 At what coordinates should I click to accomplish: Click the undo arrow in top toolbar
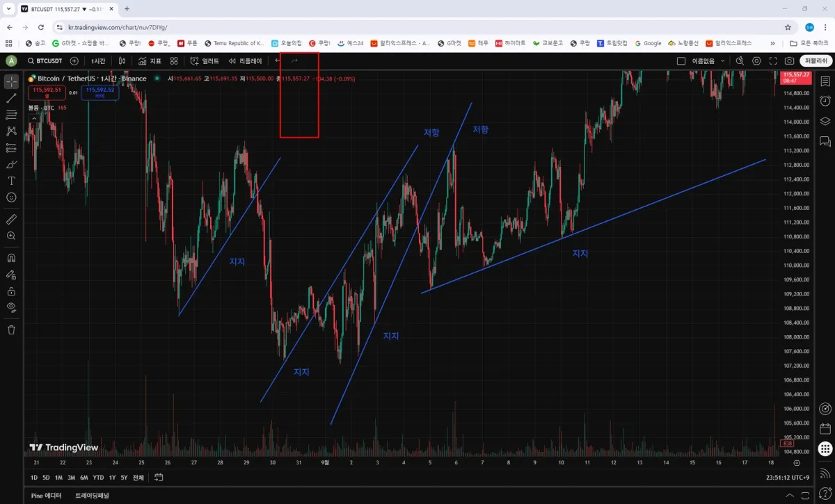pos(278,61)
